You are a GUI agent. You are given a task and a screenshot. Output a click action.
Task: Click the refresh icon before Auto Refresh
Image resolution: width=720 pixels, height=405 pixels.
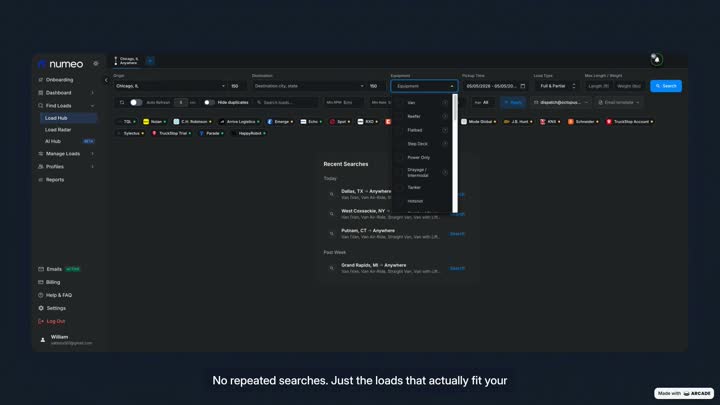click(122, 102)
